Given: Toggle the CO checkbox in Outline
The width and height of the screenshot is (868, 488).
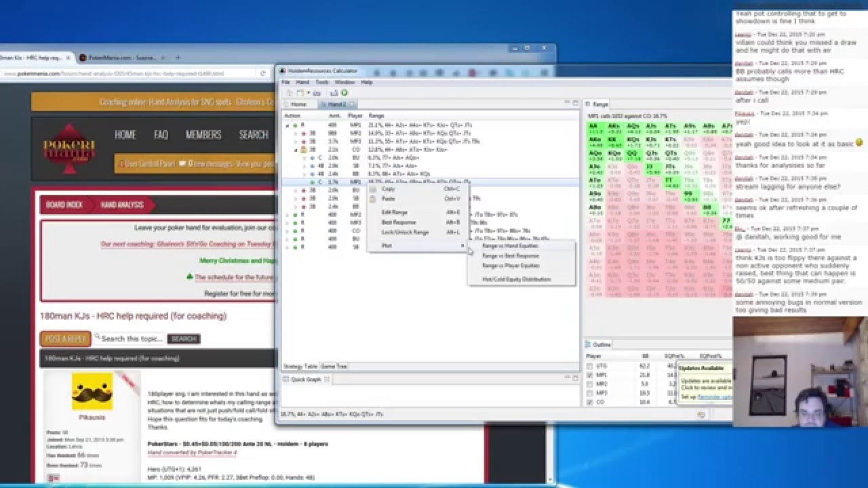Looking at the screenshot, I should 590,402.
